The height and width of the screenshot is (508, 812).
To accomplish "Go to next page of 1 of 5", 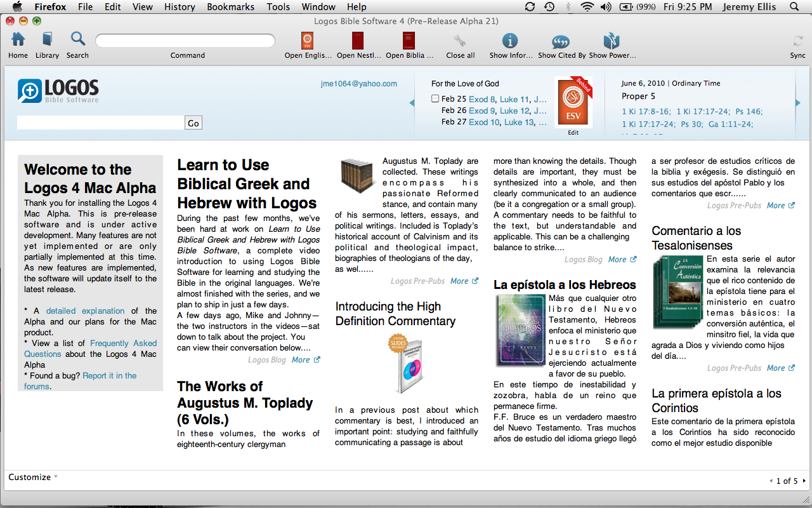I will 804,481.
